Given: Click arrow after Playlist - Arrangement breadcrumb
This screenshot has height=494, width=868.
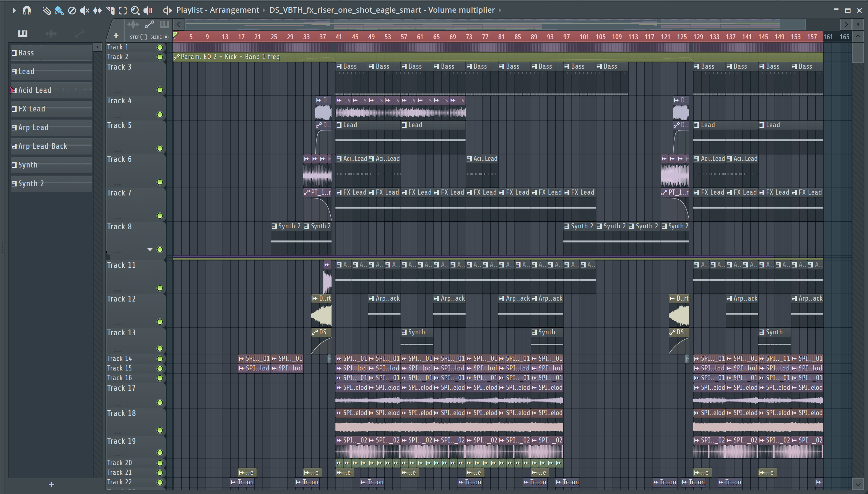Looking at the screenshot, I should pyautogui.click(x=264, y=11).
